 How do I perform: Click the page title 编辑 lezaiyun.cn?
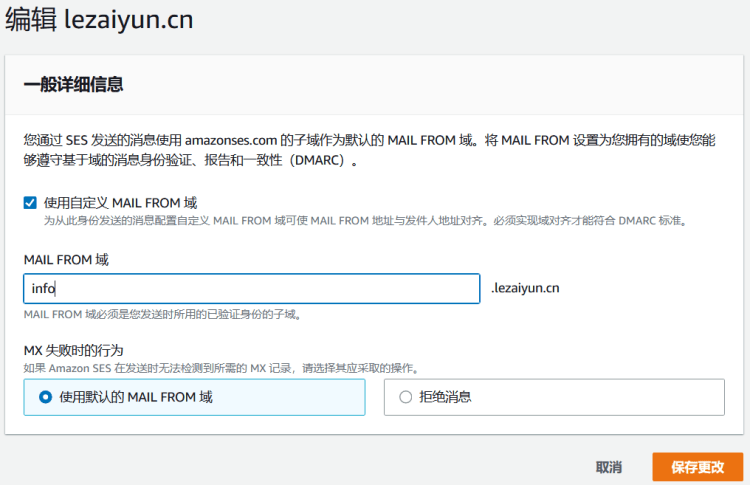(99, 19)
